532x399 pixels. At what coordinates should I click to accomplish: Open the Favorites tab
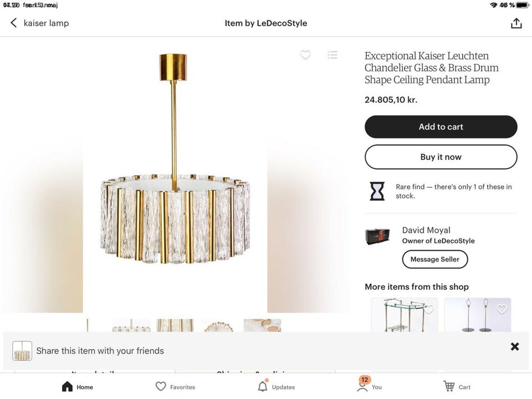coord(175,387)
